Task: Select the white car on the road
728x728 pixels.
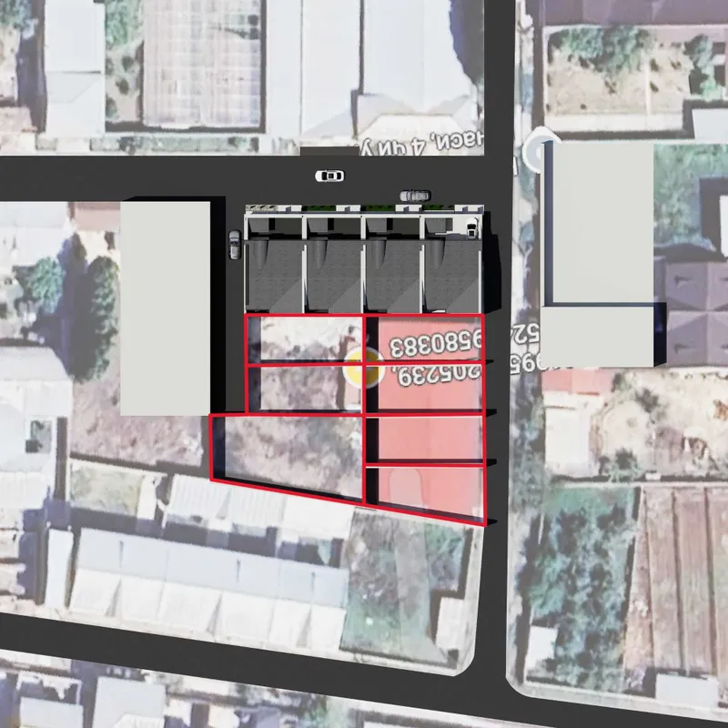Action: pyautogui.click(x=329, y=176)
